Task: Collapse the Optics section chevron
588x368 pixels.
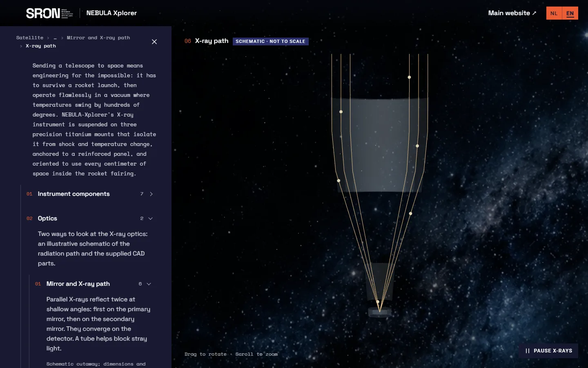Action: click(150, 218)
